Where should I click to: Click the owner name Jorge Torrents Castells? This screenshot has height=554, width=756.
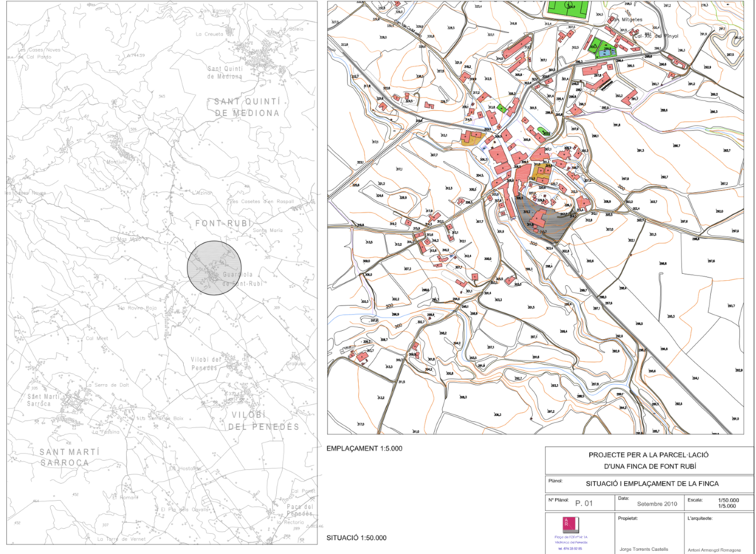click(x=644, y=547)
